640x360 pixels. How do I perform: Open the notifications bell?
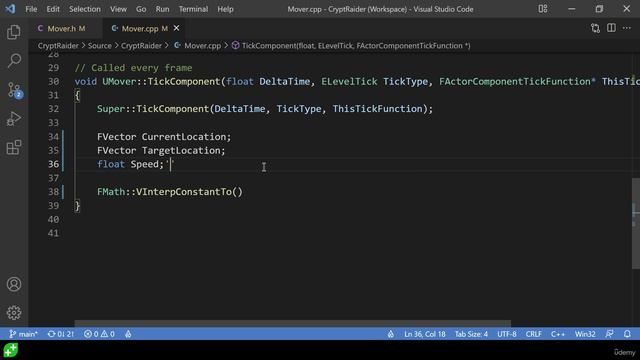pos(627,334)
